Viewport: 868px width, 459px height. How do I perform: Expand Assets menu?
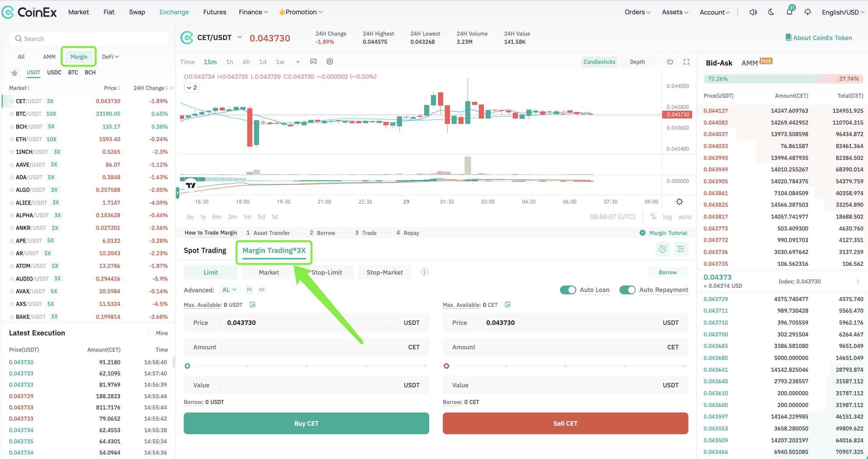(x=675, y=12)
